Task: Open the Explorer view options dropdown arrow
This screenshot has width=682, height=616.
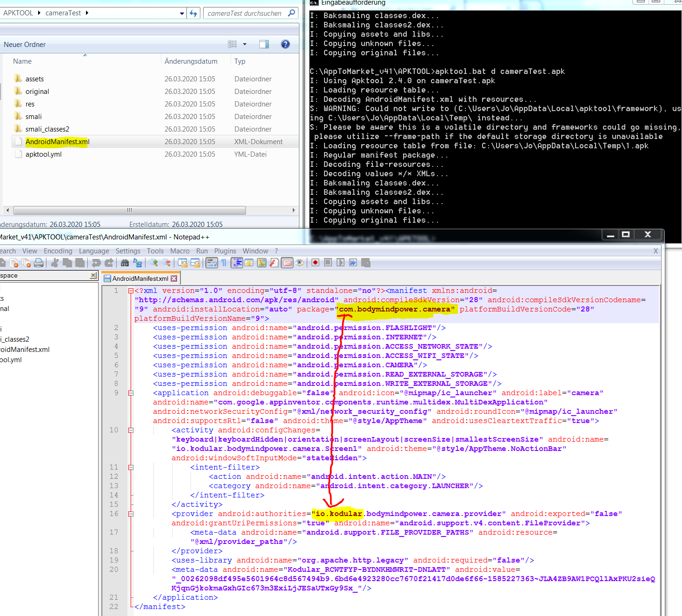Action: pyautogui.click(x=245, y=44)
